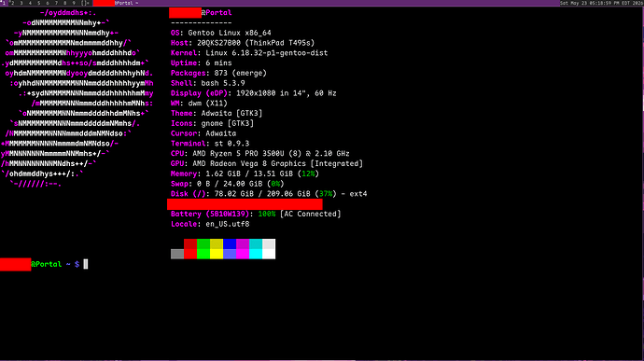This screenshot has height=361, width=644.
Task: Click the terminal cursor block after the prompt
Action: click(86, 264)
